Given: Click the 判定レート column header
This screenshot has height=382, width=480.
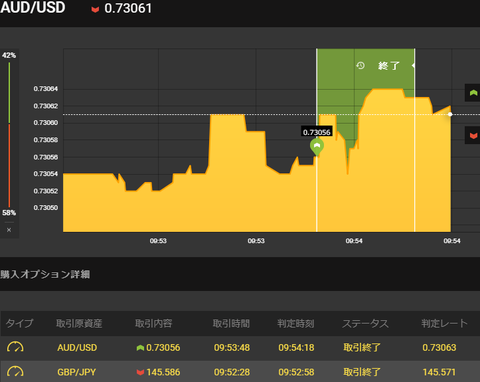Looking at the screenshot, I should pyautogui.click(x=444, y=323).
